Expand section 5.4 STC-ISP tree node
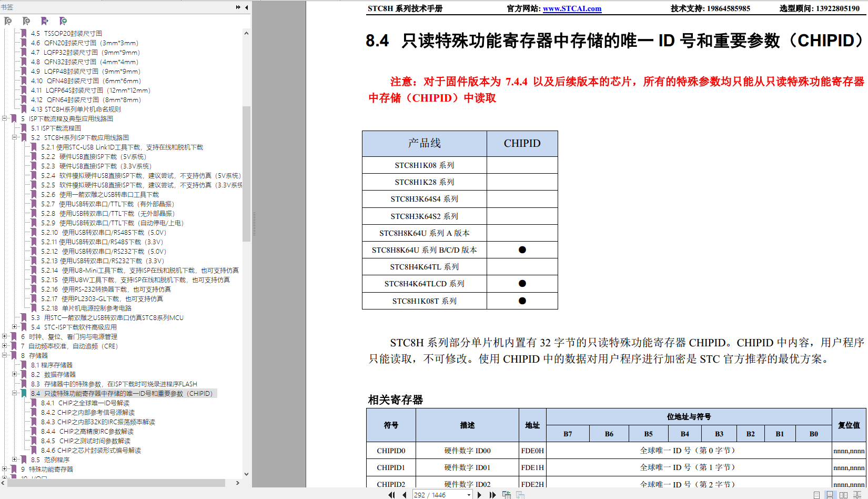Viewport: 868px width, 499px height. [15, 327]
